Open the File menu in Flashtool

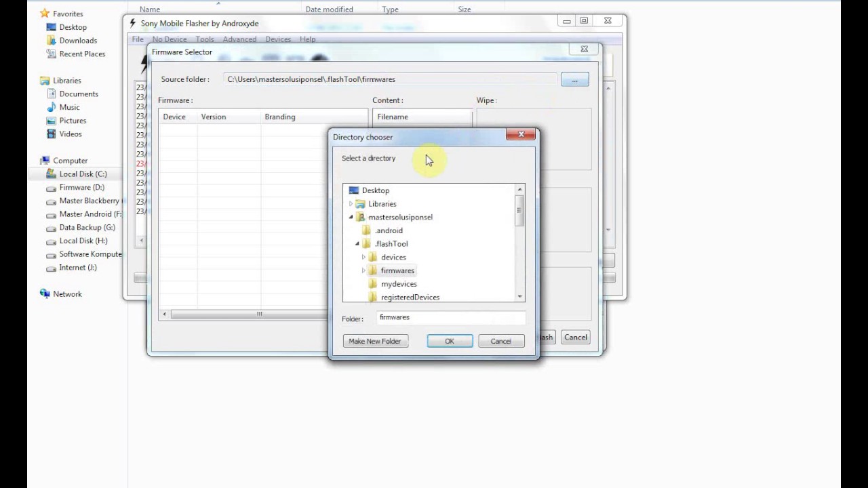tap(138, 39)
